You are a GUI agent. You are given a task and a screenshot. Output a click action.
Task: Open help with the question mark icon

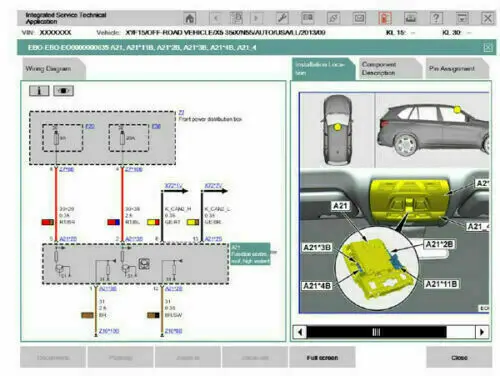436,18
